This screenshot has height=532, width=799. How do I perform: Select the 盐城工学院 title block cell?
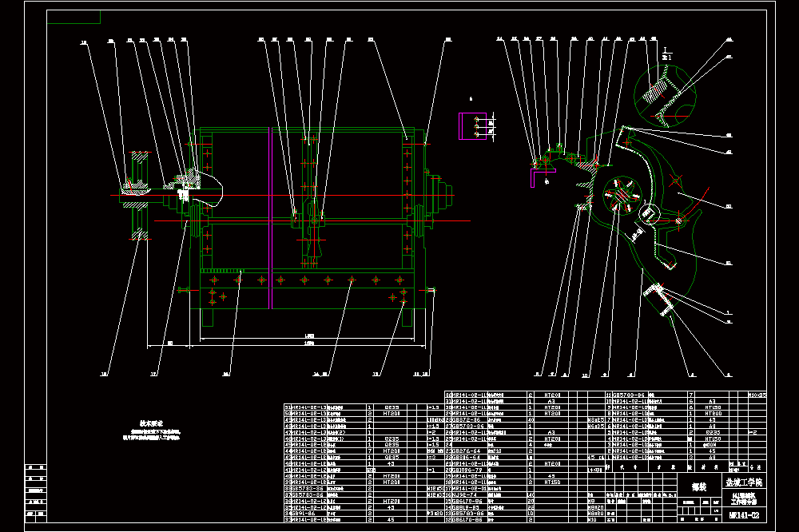[745, 482]
